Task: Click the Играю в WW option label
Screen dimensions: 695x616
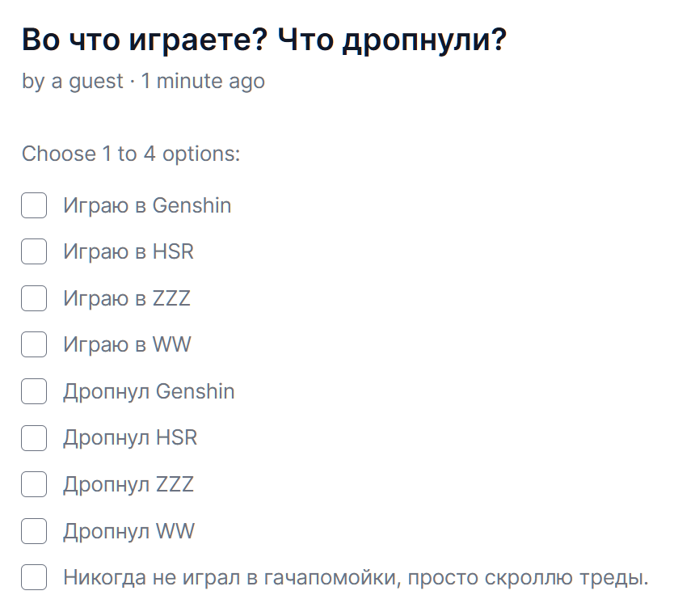Action: click(127, 345)
